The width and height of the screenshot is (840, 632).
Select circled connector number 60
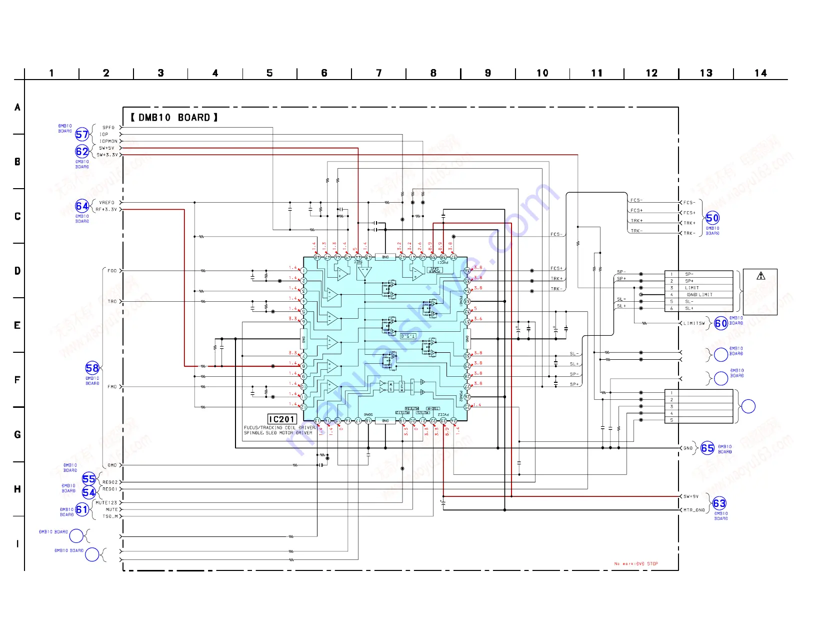click(x=721, y=323)
